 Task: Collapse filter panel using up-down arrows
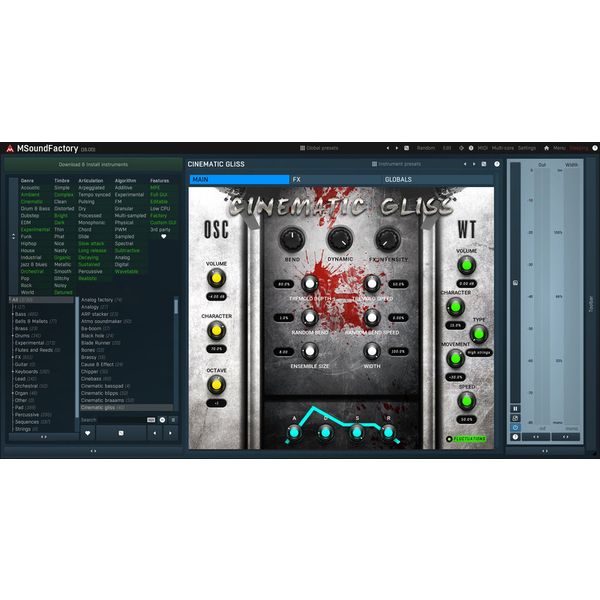13,236
